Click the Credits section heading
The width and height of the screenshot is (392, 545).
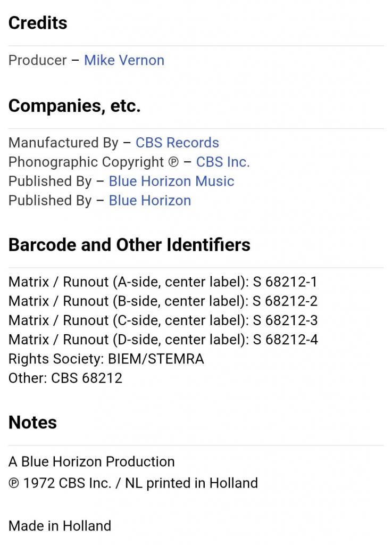tap(38, 23)
